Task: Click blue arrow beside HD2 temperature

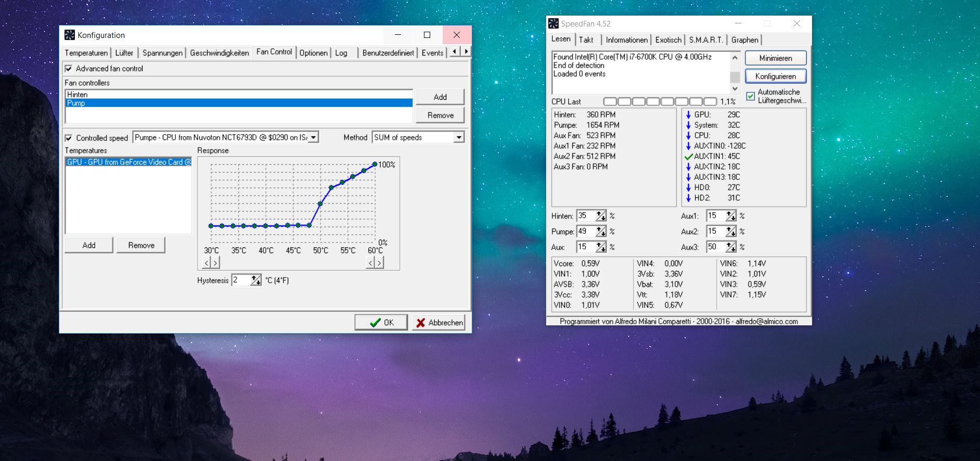Action: 689,197
